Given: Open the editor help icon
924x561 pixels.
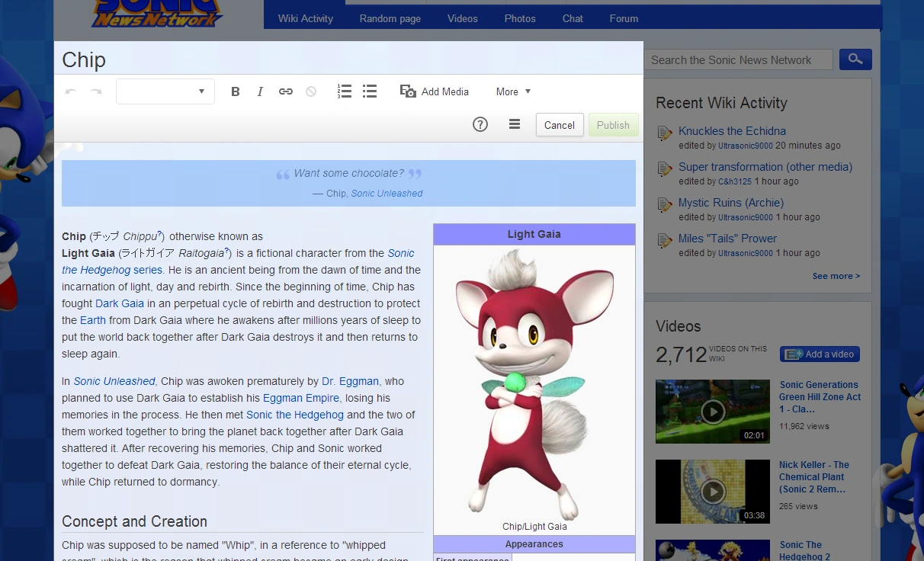Looking at the screenshot, I should [480, 125].
